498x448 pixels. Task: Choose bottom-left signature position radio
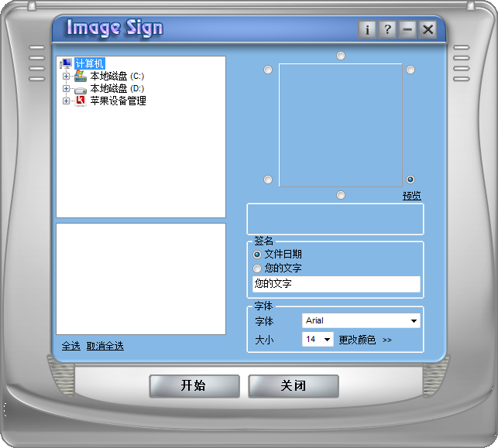coord(268,180)
